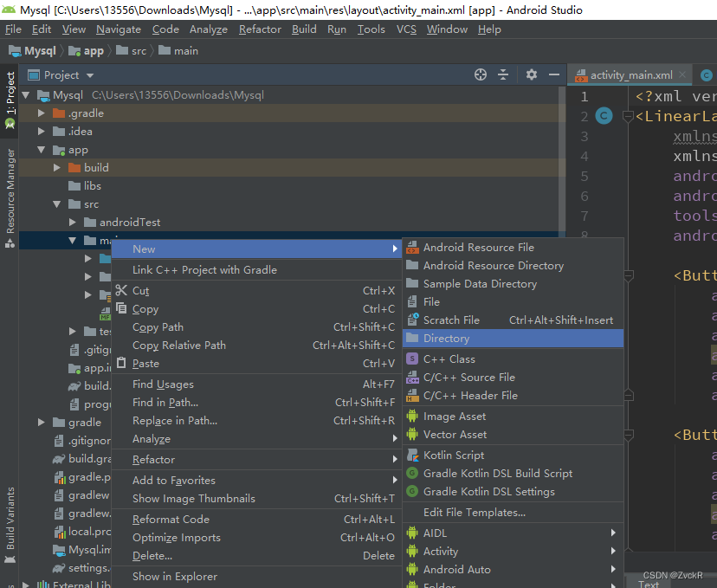Open the Resource Manager side tab

10,197
